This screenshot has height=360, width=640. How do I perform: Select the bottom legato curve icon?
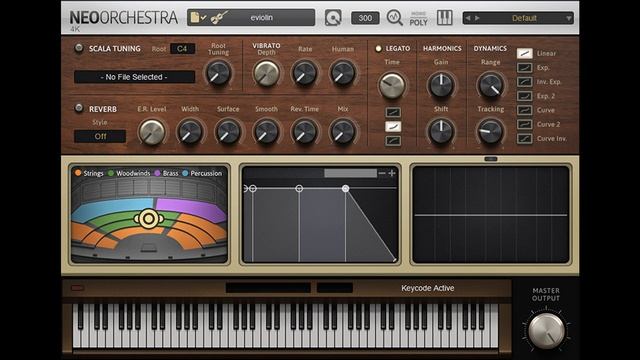point(393,140)
